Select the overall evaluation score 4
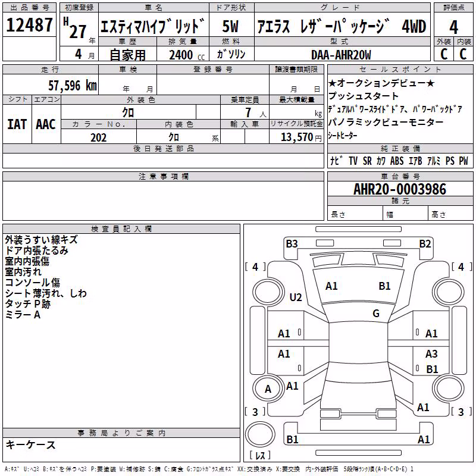Image resolution: width=476 pixels, height=476 pixels. point(453,27)
